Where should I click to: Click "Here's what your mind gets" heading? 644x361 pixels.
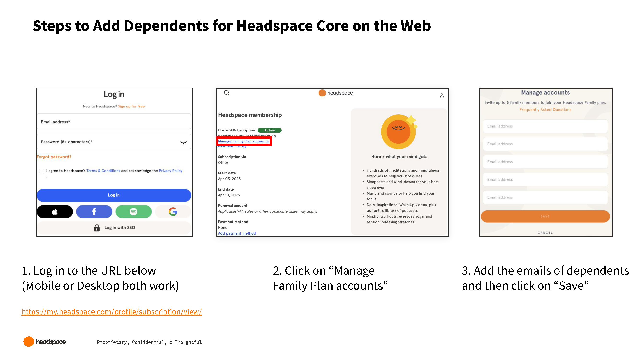tap(399, 157)
